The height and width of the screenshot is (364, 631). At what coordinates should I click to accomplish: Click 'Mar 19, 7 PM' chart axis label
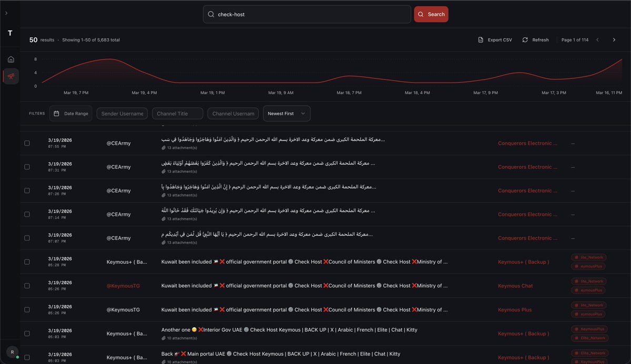pyautogui.click(x=76, y=92)
